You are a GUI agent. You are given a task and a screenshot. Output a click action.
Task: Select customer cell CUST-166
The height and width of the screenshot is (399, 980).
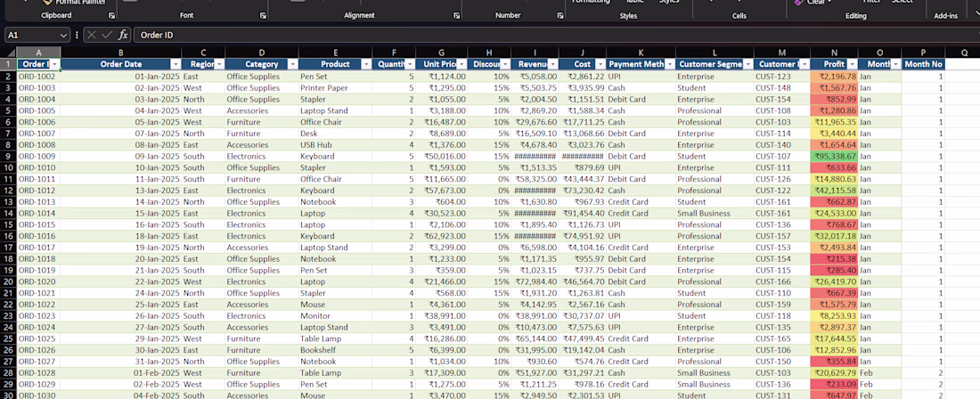(782, 281)
